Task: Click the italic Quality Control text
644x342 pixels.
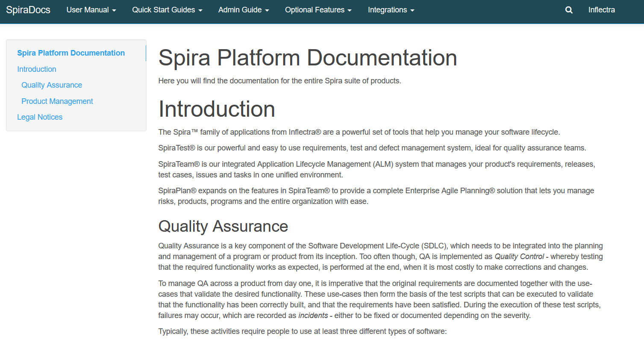Action: (x=519, y=256)
